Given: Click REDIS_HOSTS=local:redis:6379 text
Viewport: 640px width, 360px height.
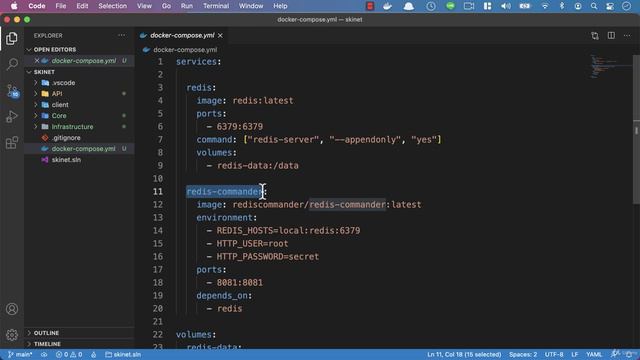Looking at the screenshot, I should pos(288,231).
